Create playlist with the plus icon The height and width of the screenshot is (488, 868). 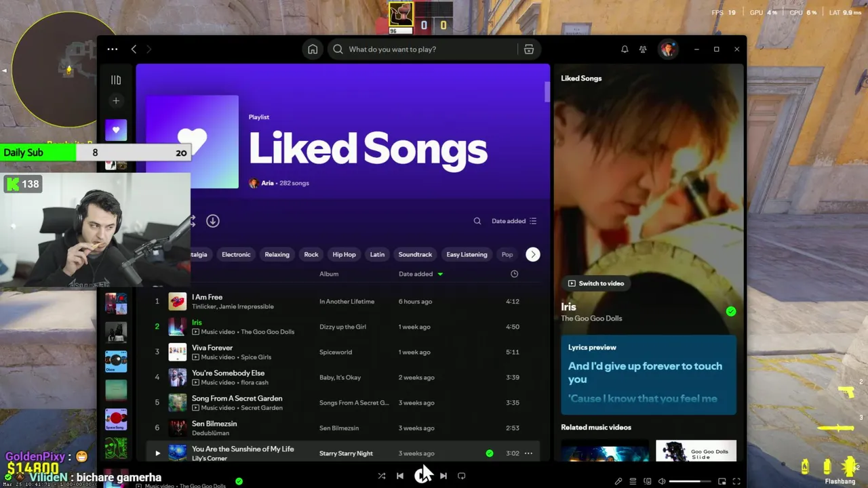116,101
